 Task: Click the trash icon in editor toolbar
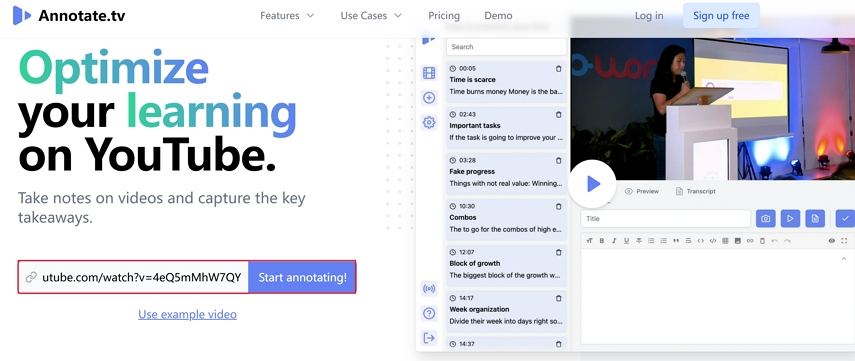pos(762,240)
